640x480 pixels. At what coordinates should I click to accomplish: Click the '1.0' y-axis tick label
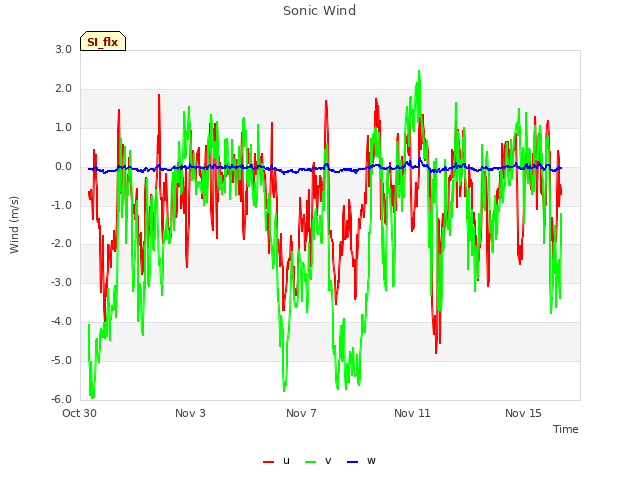click(64, 128)
